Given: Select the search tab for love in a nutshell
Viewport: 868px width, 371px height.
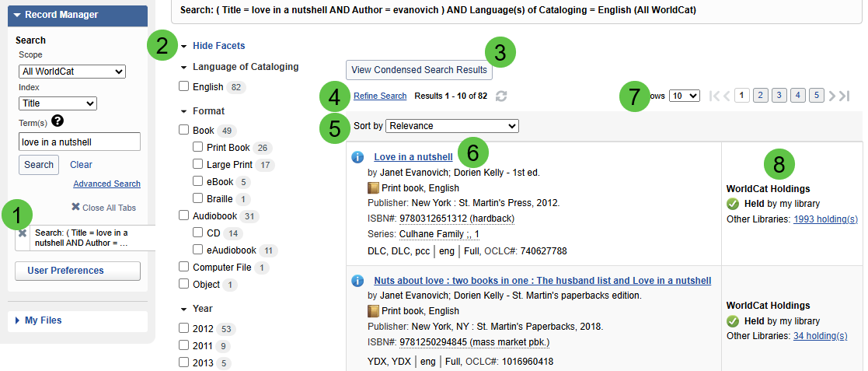Looking at the screenshot, I should point(92,238).
